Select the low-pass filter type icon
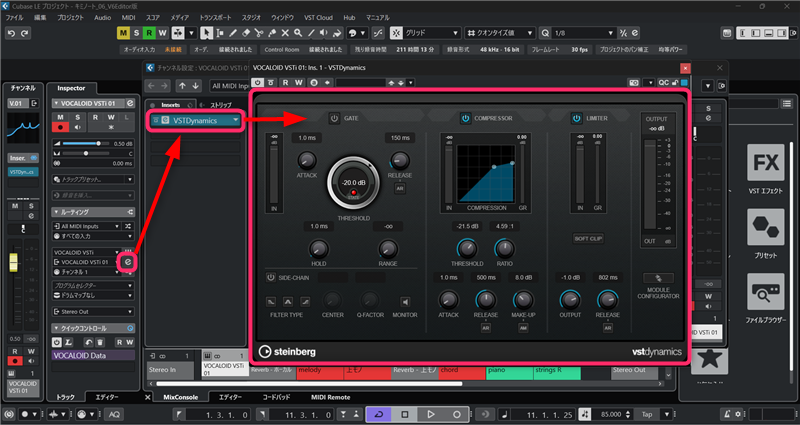Image resolution: width=800 pixels, height=425 pixels. click(271, 302)
